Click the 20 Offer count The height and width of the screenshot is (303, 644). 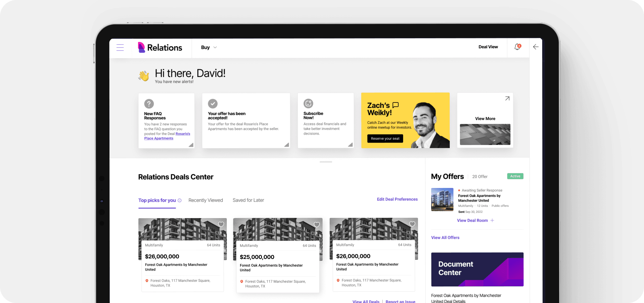click(x=480, y=177)
